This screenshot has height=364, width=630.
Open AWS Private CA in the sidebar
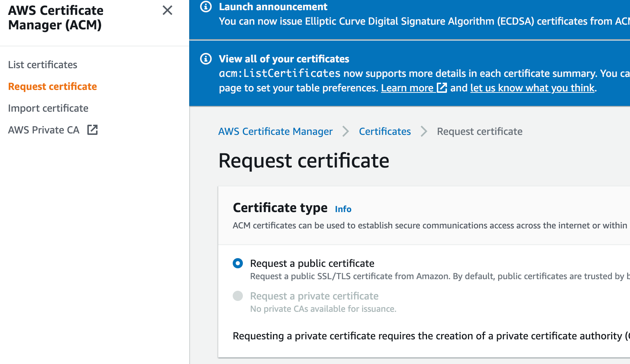(43, 129)
